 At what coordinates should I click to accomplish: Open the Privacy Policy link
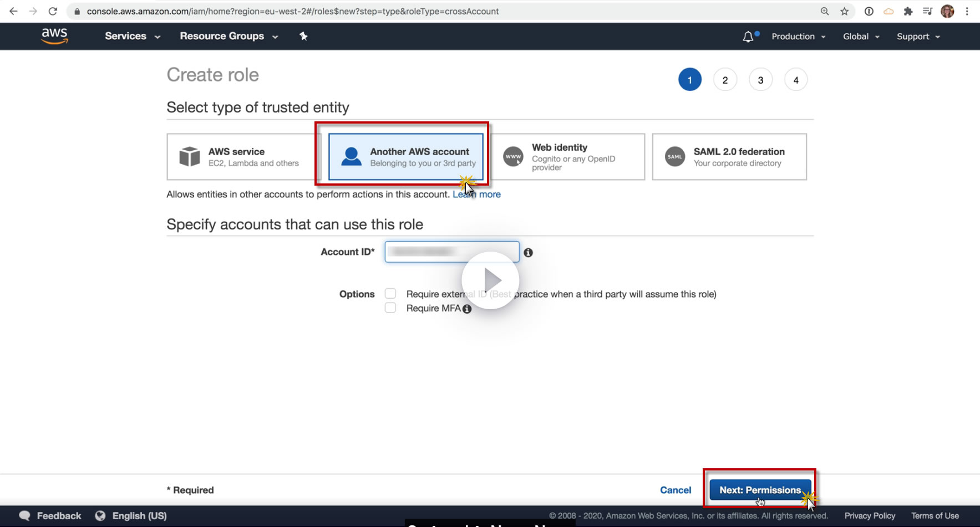(x=870, y=516)
